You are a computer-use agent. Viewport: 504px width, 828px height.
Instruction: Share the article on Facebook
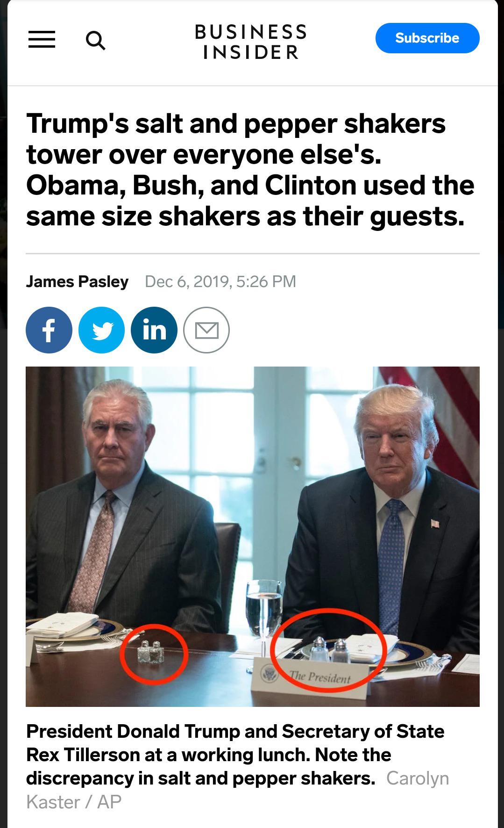click(x=49, y=330)
